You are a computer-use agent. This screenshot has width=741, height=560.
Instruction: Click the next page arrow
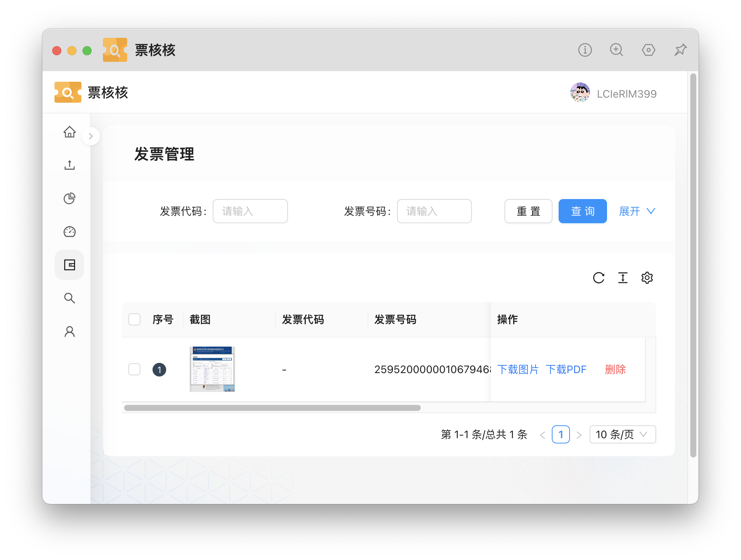coord(579,435)
